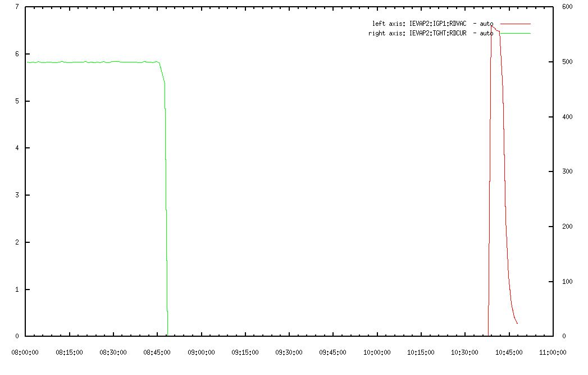Click the left axis value 6

[x=17, y=54]
